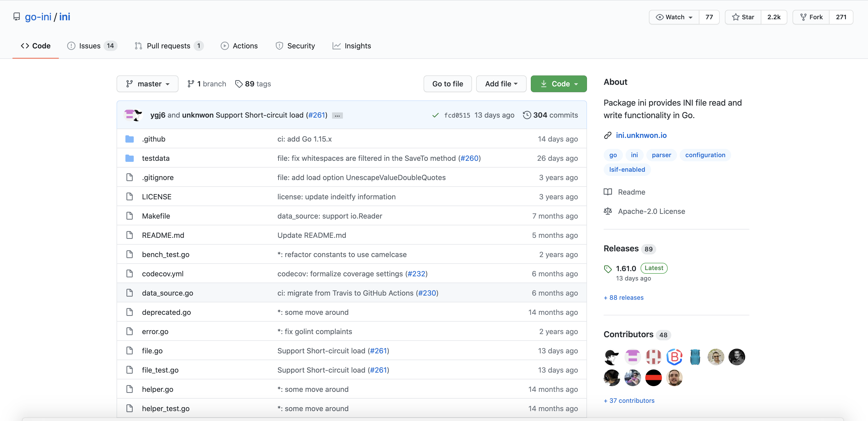View the + 37 contributors link
The width and height of the screenshot is (868, 421).
pyautogui.click(x=629, y=401)
